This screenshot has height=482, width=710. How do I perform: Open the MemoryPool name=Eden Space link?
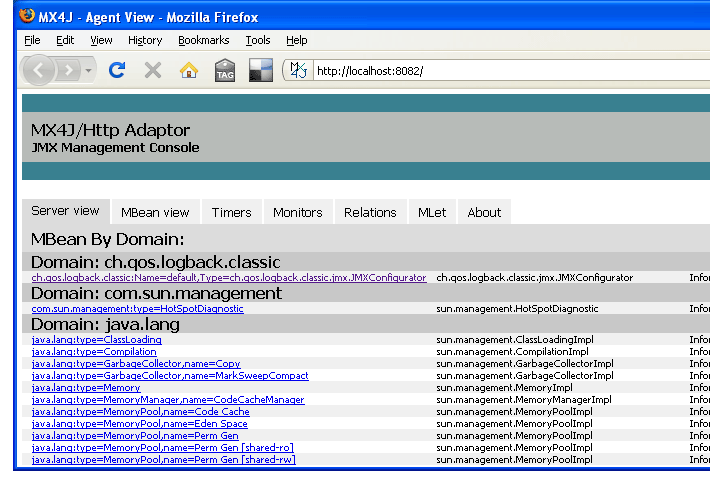coord(139,424)
